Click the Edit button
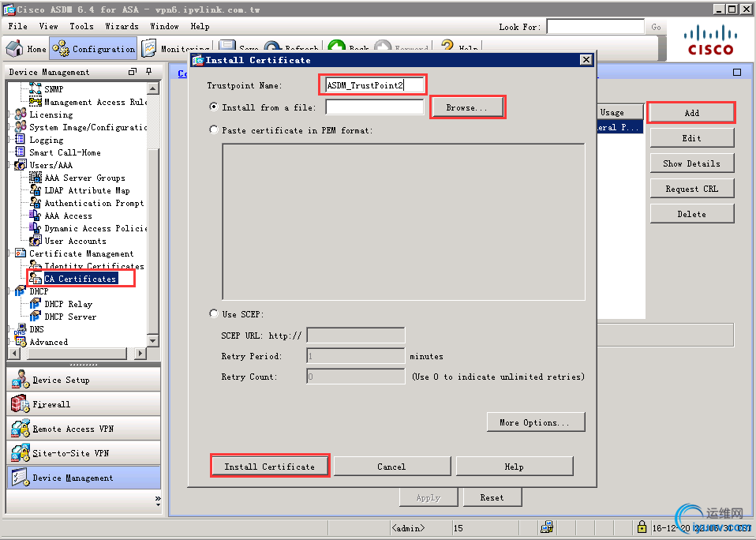The image size is (756, 540). point(692,138)
